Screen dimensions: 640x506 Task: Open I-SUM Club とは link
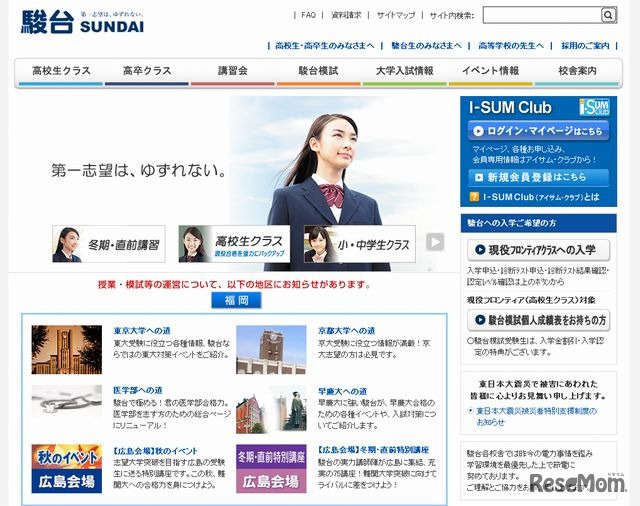pos(541,197)
